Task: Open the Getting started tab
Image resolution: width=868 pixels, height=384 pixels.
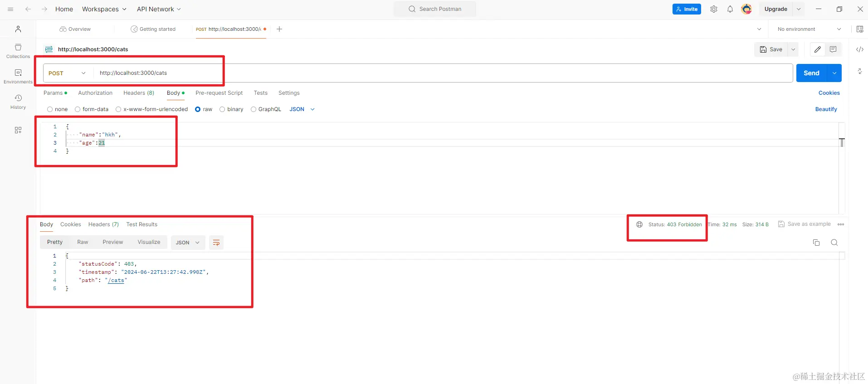Action: point(153,29)
